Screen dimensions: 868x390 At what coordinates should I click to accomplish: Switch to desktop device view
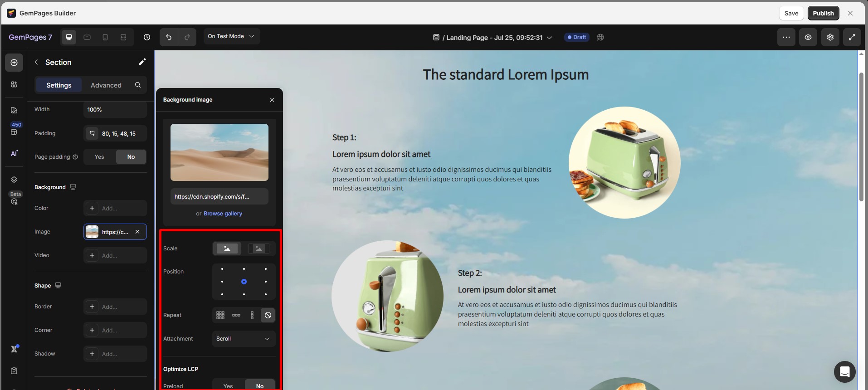69,37
